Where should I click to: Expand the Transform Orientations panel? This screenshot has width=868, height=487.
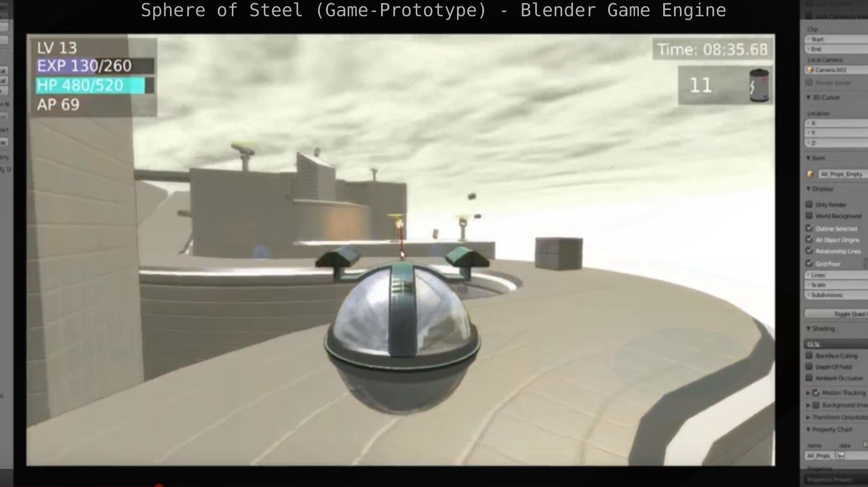[x=808, y=417]
